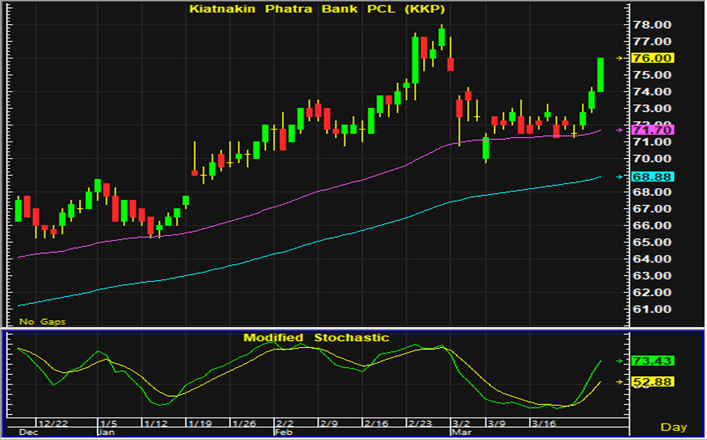This screenshot has height=440, width=707.
Task: Click the Mar month label
Action: pos(460,434)
